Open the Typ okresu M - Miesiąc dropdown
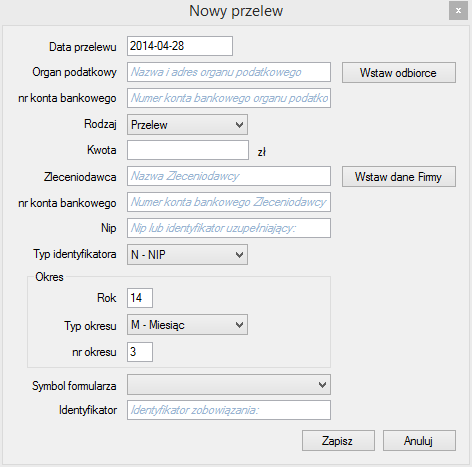Viewport: 472px width, 467px height. click(x=187, y=325)
